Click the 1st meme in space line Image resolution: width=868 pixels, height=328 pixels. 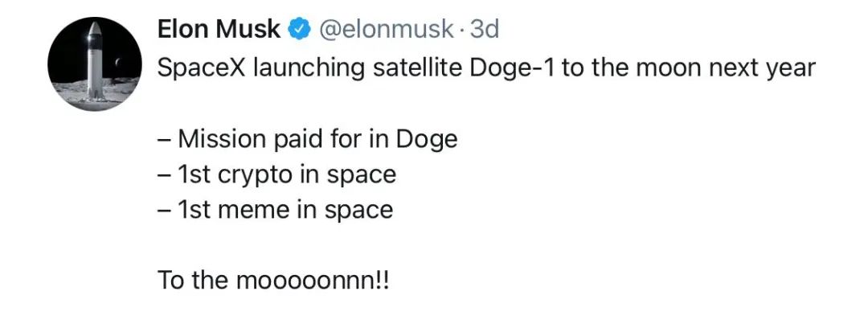(275, 211)
